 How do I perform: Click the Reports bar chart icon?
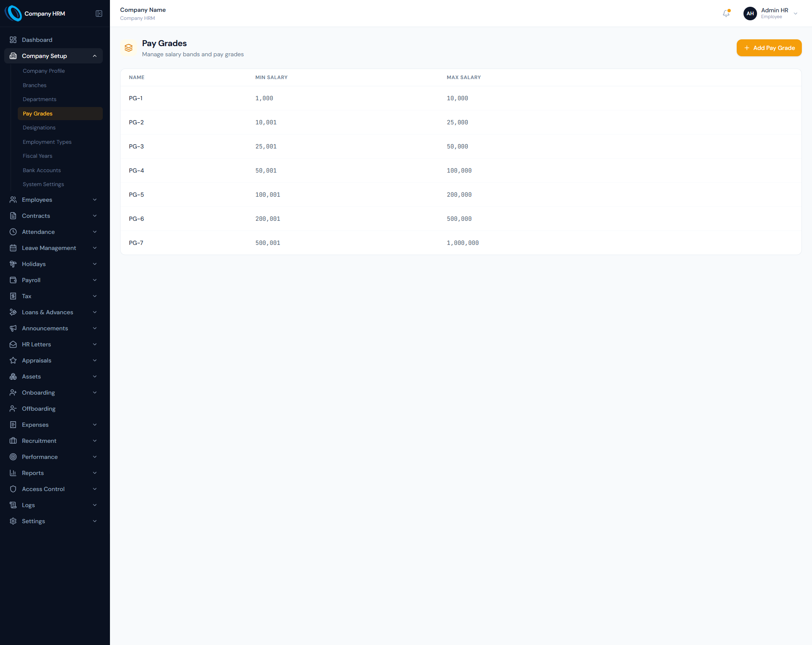13,473
